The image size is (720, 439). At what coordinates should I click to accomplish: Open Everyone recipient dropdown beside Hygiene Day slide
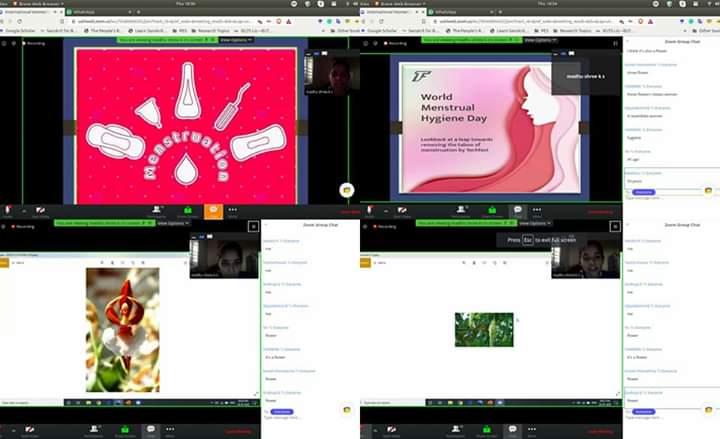[644, 191]
